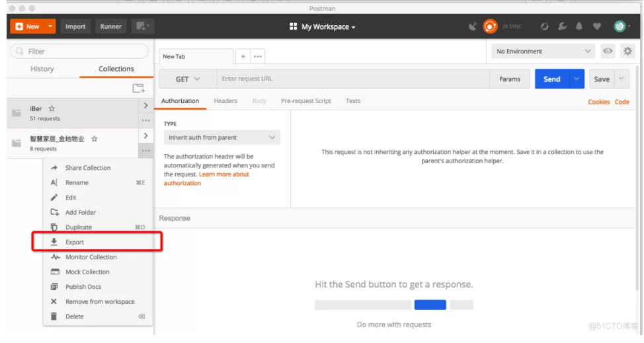Choose Duplicate from context menu
Screen dimensions: 644x343
coord(98,227)
